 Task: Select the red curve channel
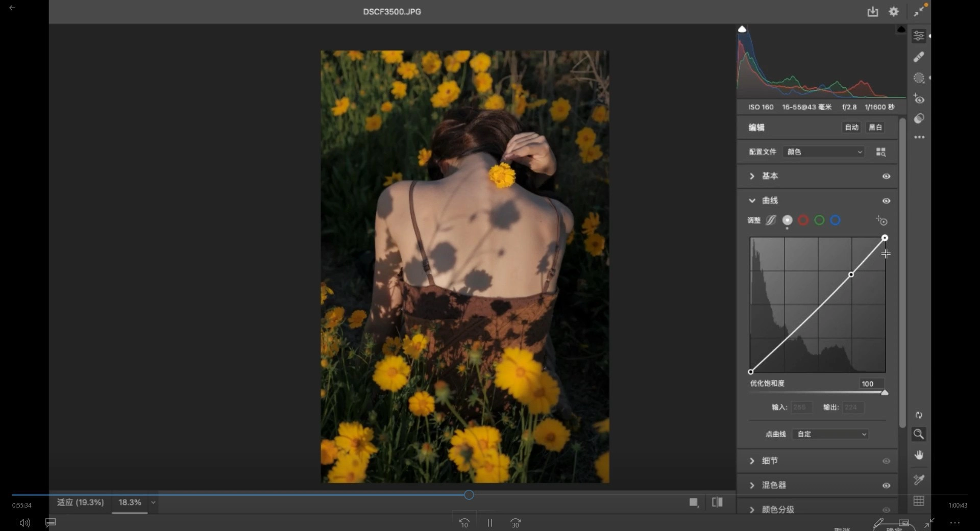803,220
